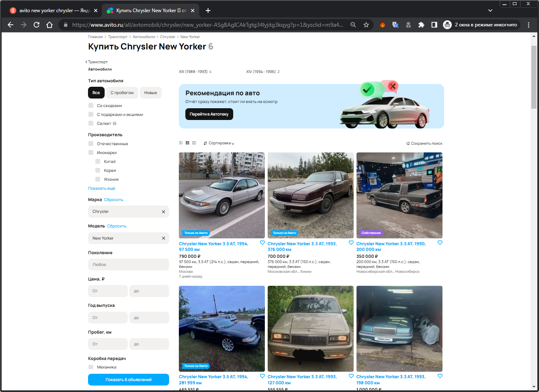Bookmark this page with the star icon
Screen dimensions: 539x392
pos(366,25)
